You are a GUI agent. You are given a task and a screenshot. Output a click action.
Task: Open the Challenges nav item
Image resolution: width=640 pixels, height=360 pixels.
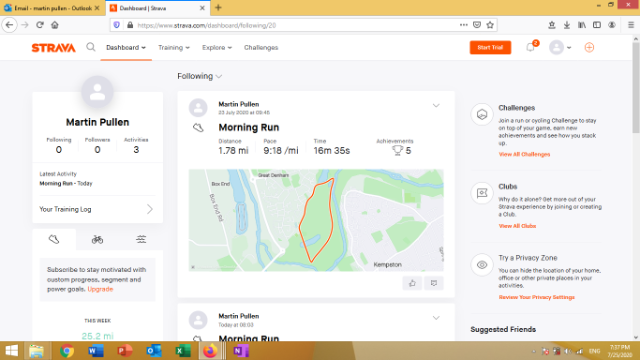261,47
